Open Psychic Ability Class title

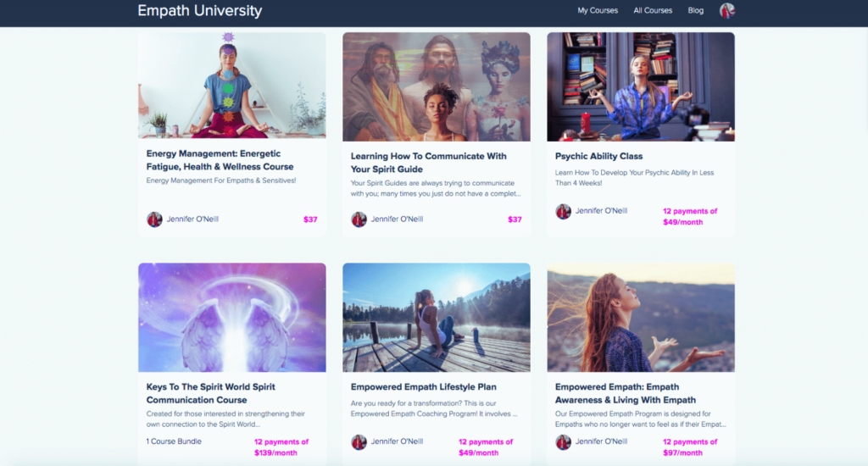(x=598, y=156)
